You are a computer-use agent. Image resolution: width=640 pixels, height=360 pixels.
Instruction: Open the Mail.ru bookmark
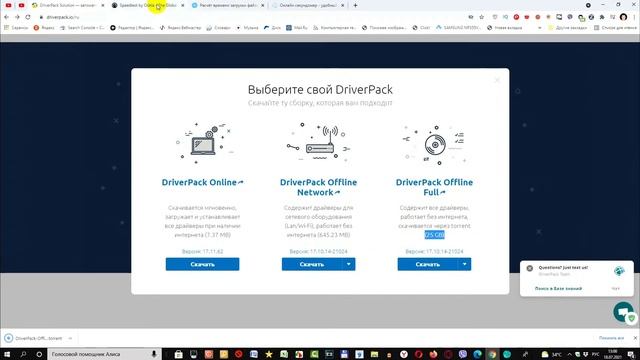point(297,28)
